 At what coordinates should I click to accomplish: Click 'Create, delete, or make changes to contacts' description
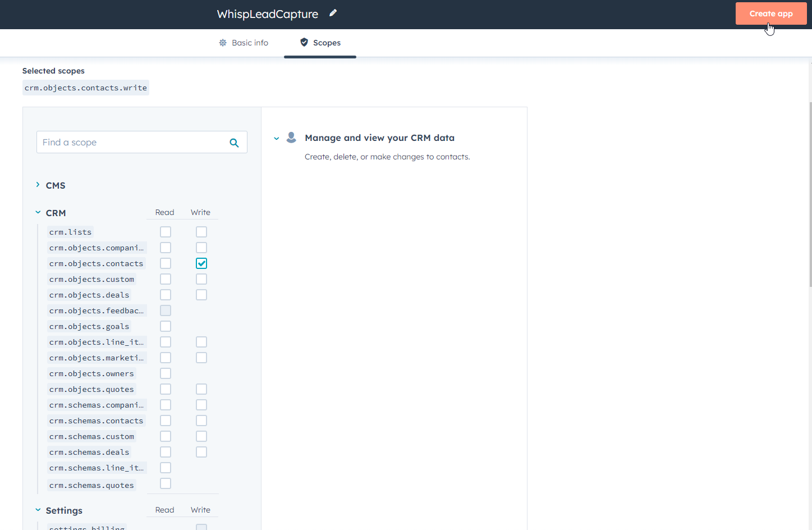click(x=387, y=157)
